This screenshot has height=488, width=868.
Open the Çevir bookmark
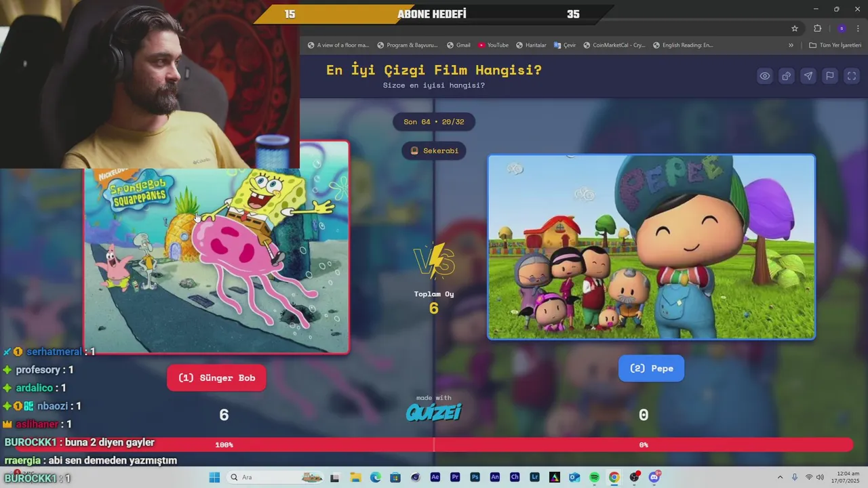click(565, 45)
